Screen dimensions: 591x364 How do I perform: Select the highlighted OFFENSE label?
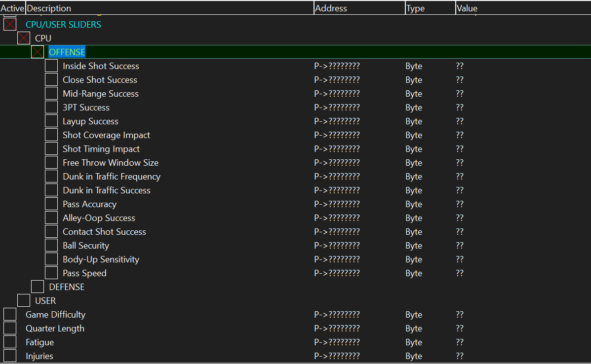click(x=67, y=52)
